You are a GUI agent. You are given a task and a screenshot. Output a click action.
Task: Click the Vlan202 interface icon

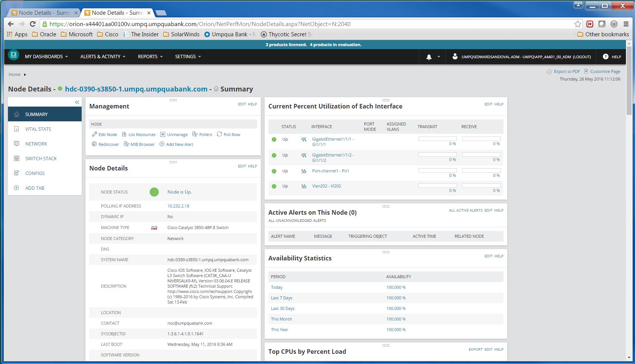304,186
